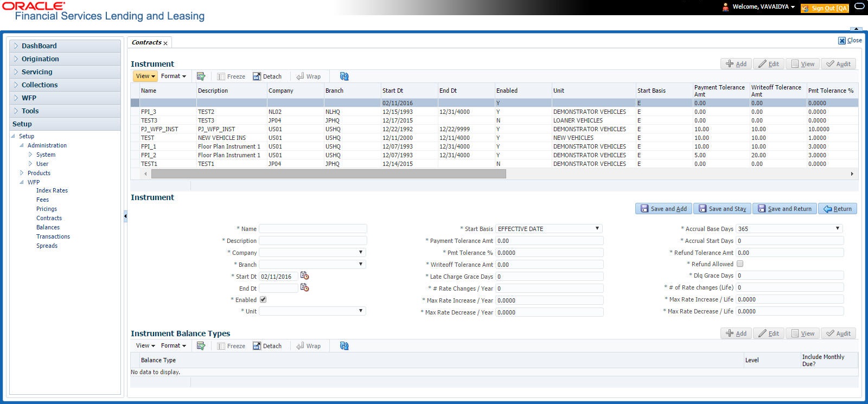Open the Branch dropdown
Screen dimensions: 868x404
312,264
